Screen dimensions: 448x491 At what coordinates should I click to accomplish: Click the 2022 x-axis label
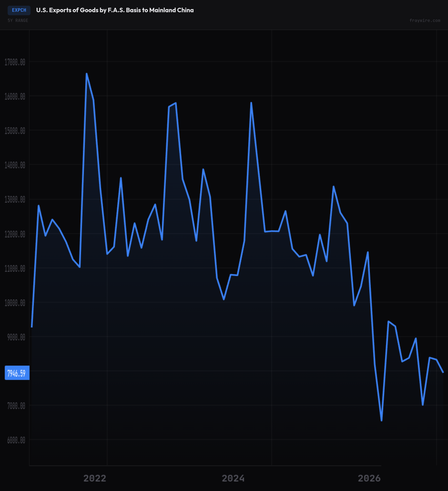(x=95, y=478)
